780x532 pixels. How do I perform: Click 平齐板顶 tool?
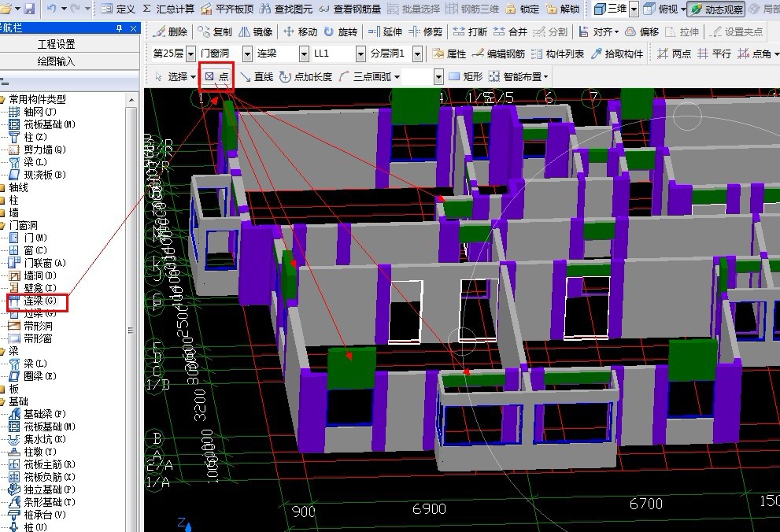click(227, 9)
